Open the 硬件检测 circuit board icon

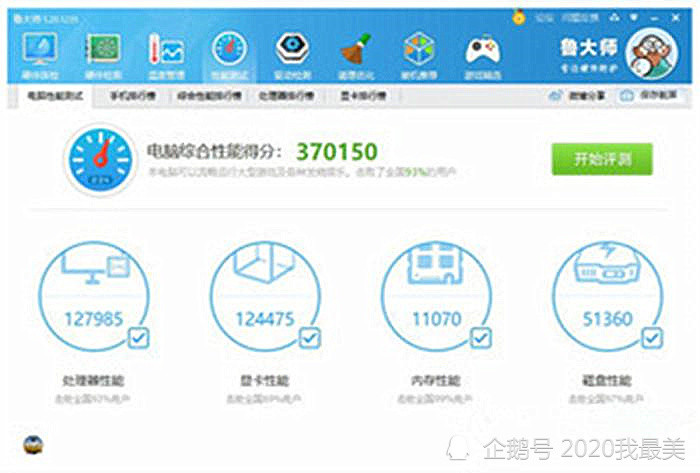103,49
